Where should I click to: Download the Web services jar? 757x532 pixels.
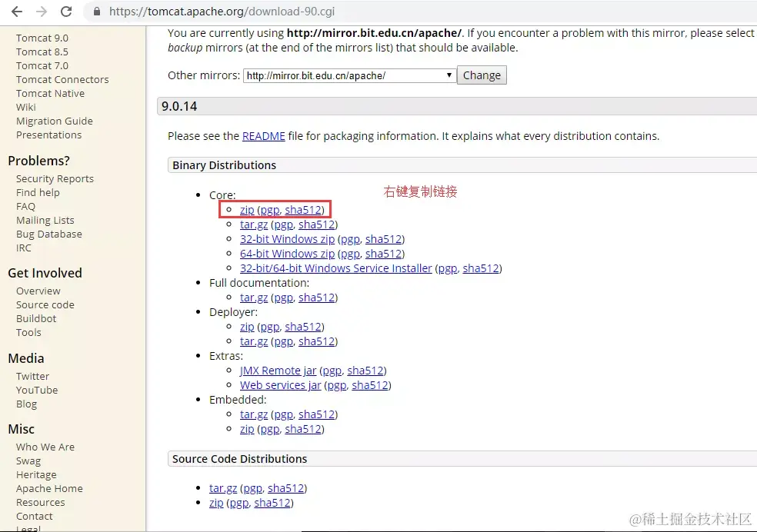click(x=281, y=385)
